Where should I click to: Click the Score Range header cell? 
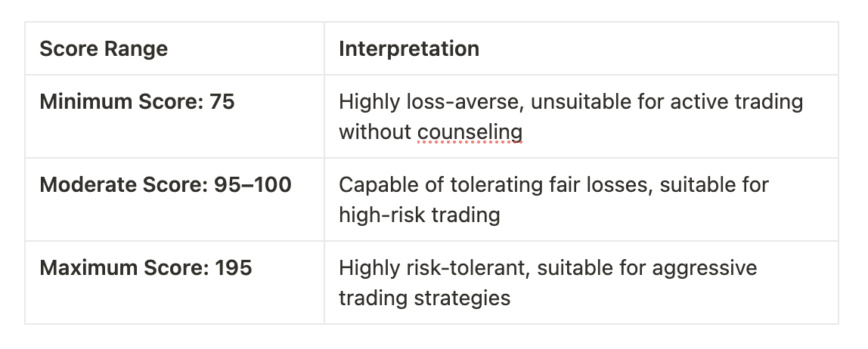104,49
